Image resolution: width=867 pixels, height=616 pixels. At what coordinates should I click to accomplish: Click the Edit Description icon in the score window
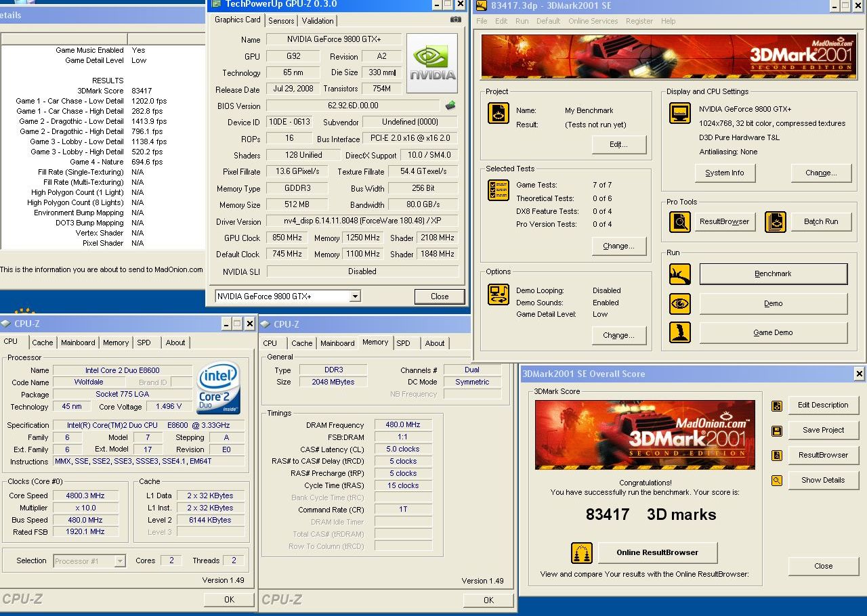[777, 405]
